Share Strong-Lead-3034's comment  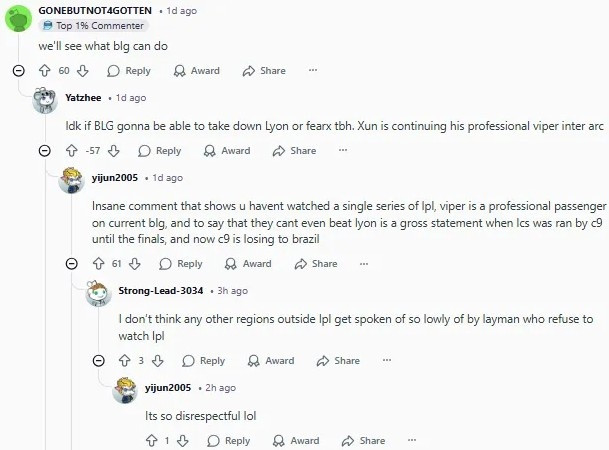337,361
